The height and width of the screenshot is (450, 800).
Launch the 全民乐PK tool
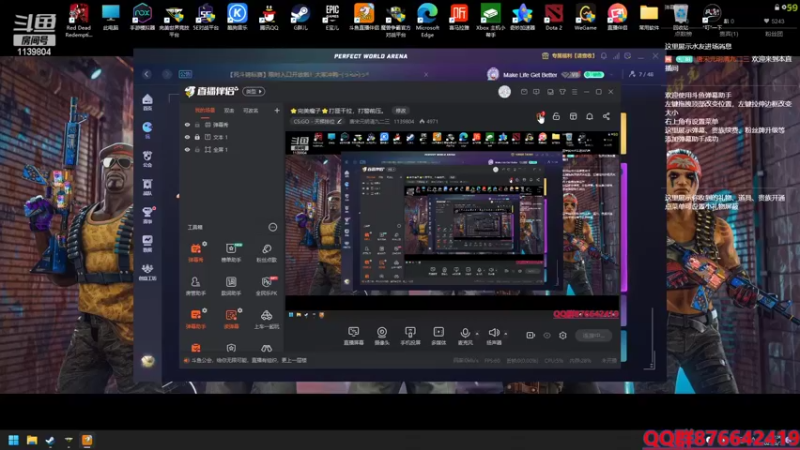[x=266, y=286]
